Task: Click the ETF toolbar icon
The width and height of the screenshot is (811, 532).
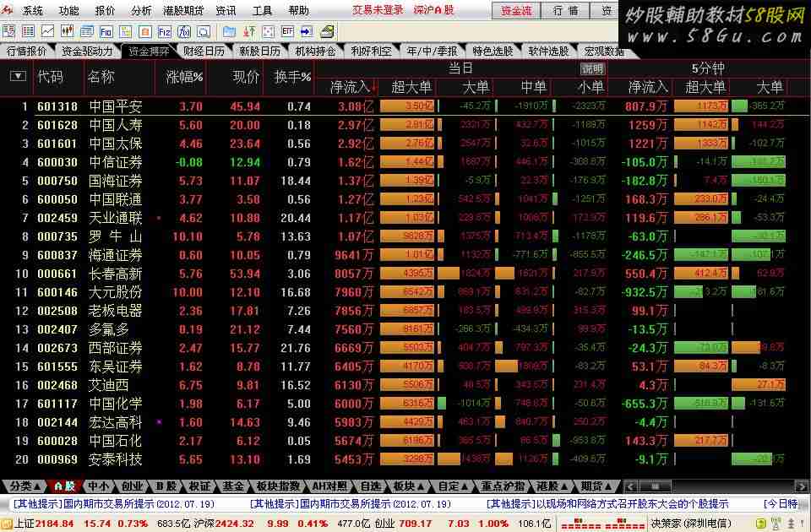Action: tap(287, 32)
